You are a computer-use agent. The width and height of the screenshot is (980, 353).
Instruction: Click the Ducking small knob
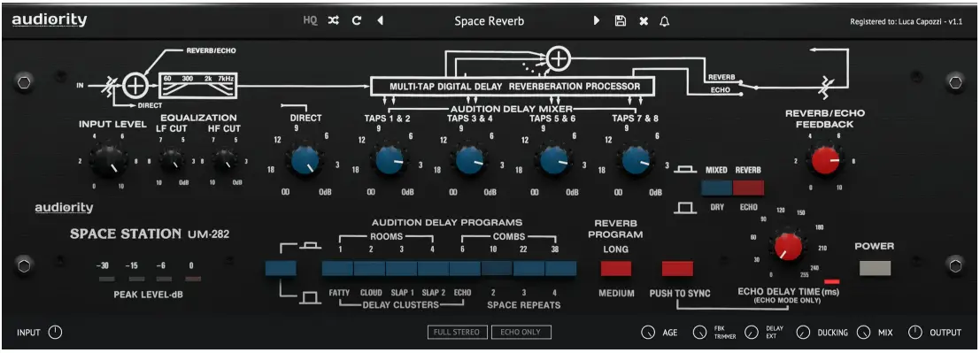coord(803,333)
